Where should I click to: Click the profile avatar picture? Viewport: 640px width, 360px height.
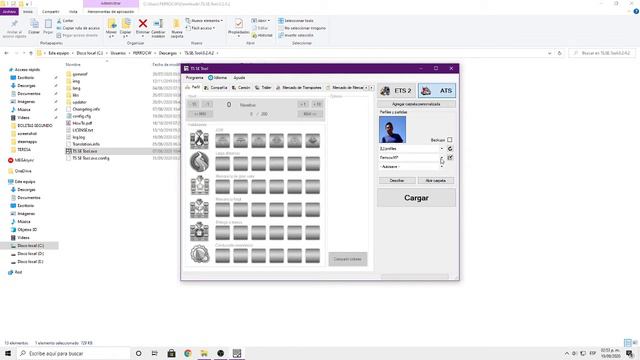coord(392,129)
